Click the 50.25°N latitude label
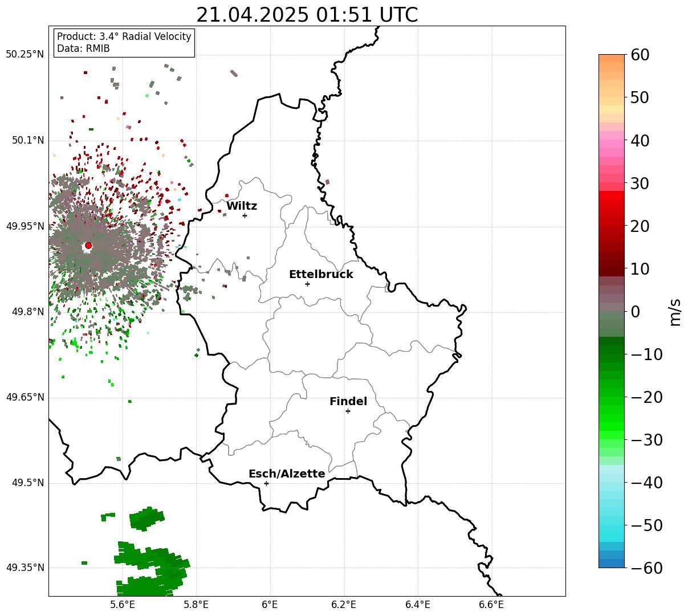The width and height of the screenshot is (688, 616). 25,55
